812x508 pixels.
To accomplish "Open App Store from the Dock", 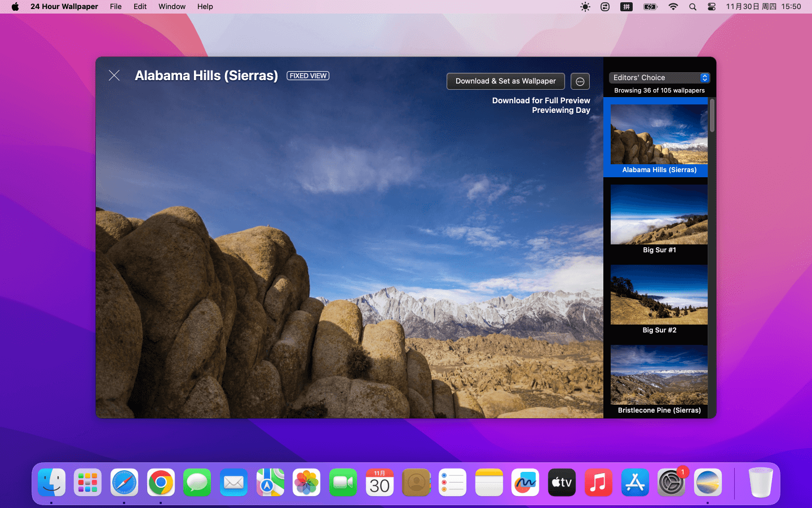I will 635,483.
